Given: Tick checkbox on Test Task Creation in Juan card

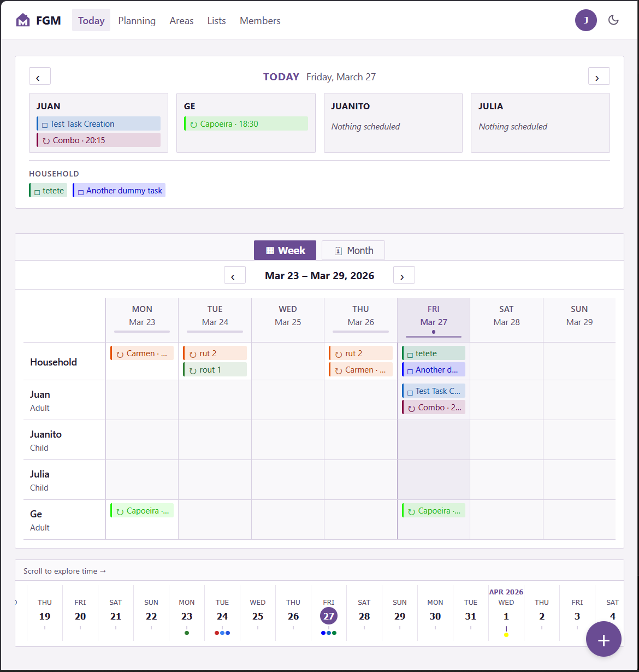Looking at the screenshot, I should click(x=45, y=125).
